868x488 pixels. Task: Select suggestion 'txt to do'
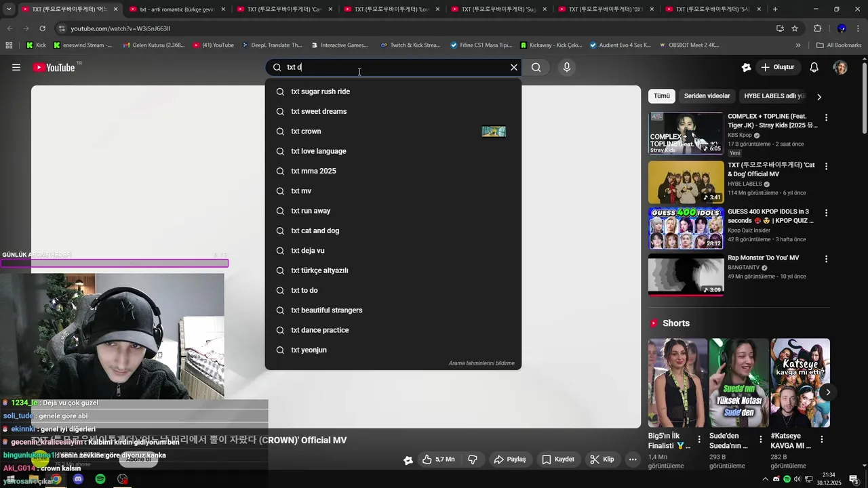click(393, 290)
